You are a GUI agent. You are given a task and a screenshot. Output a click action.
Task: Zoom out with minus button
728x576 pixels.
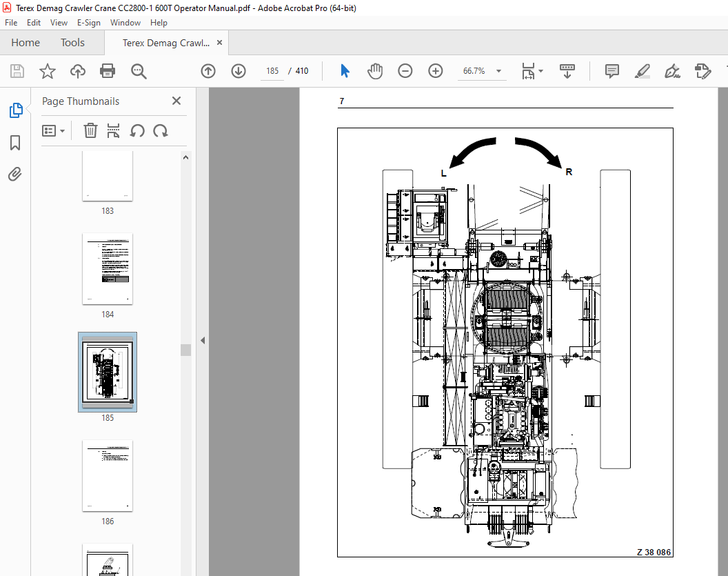pyautogui.click(x=405, y=71)
